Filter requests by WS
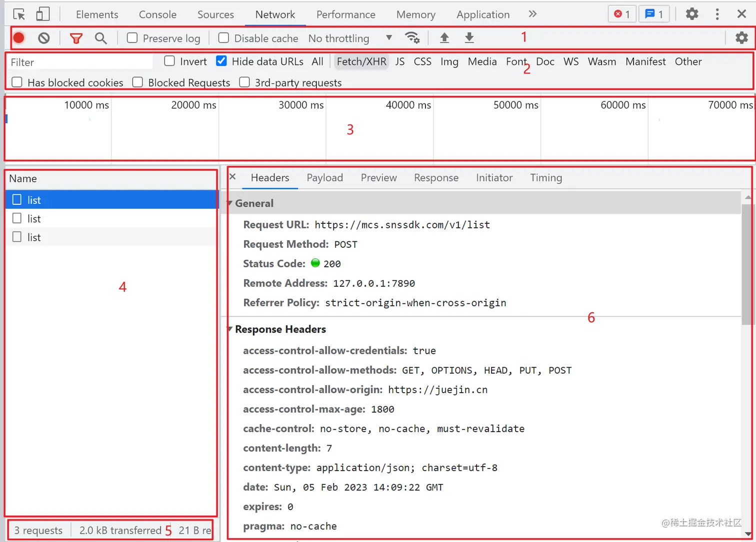 point(570,61)
